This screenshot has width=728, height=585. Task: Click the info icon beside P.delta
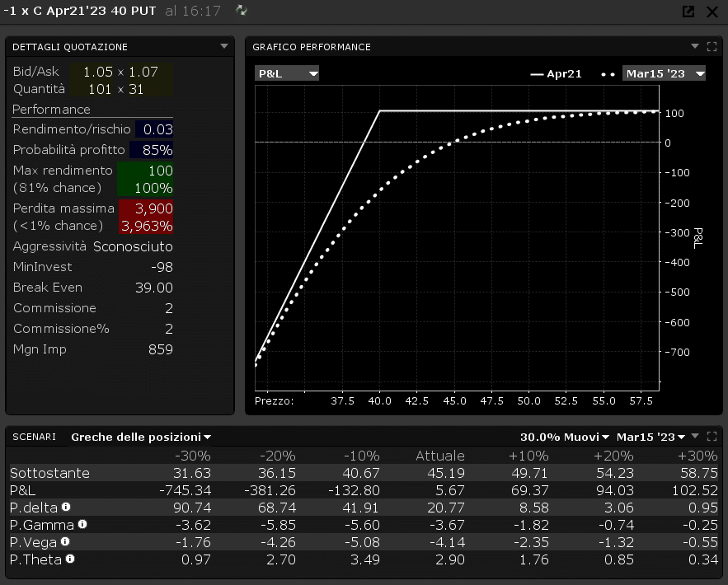(66, 507)
